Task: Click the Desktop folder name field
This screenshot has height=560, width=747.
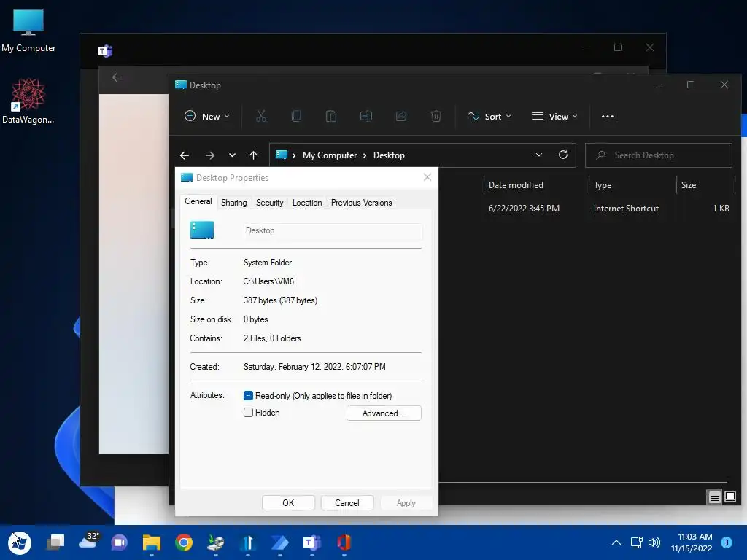Action: click(x=333, y=230)
